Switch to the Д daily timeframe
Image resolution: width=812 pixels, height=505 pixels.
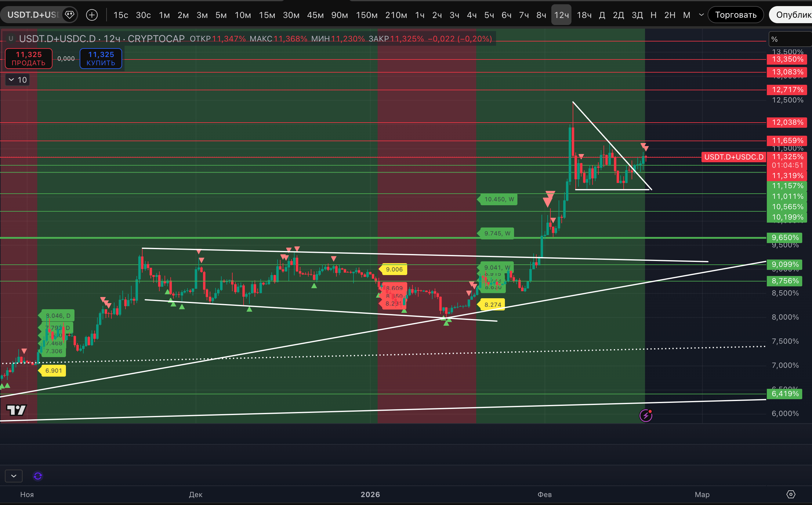coord(602,15)
